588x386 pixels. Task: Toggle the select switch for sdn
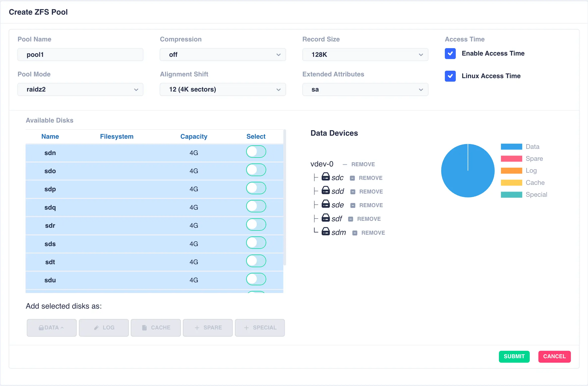(256, 152)
